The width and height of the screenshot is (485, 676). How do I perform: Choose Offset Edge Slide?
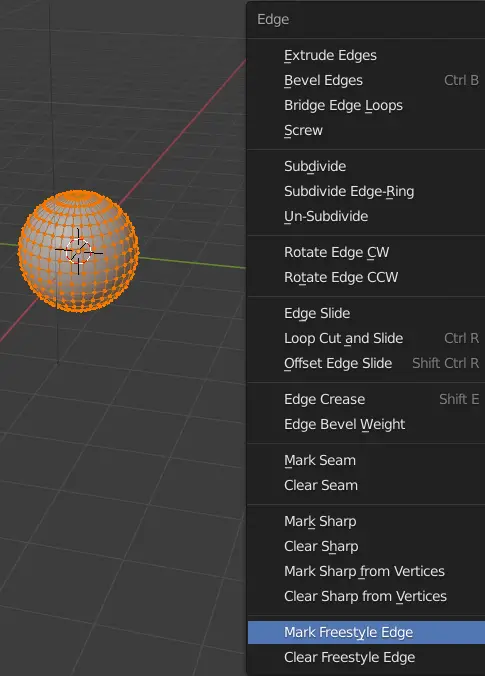pos(366,363)
